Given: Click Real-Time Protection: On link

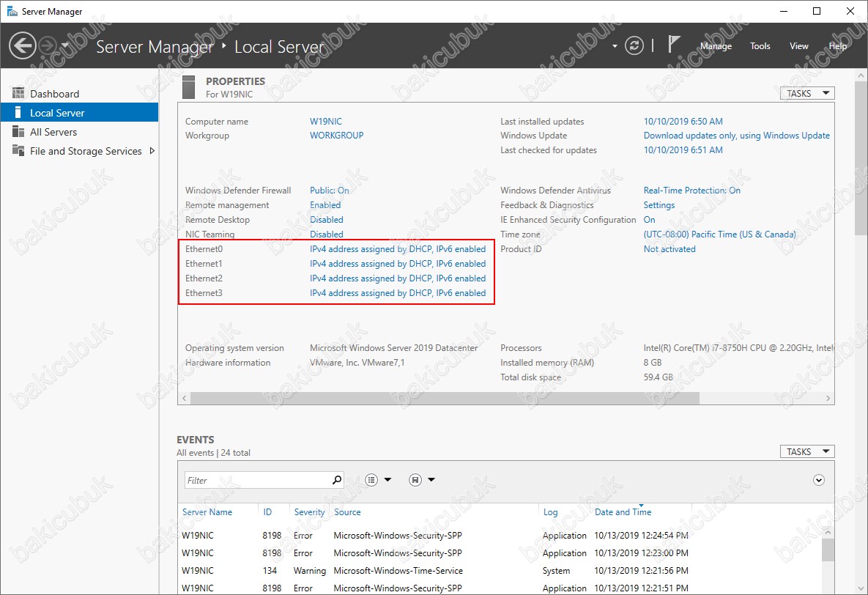Looking at the screenshot, I should point(692,190).
